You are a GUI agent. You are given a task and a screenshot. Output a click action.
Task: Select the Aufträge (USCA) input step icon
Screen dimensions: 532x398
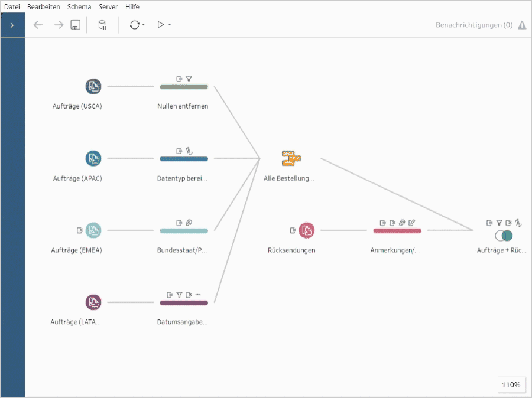pos(93,86)
